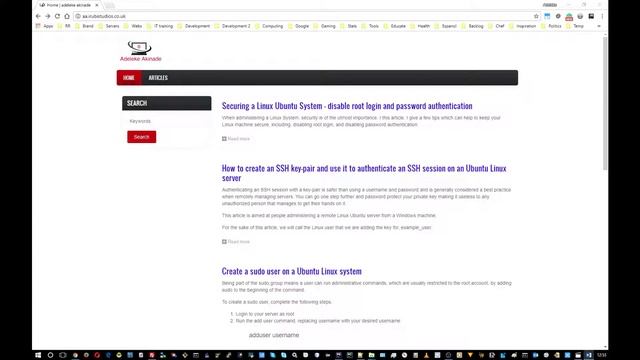Viewport: 640px width, 360px height.
Task: Reload the page with the refresh icon
Action: (x=58, y=16)
